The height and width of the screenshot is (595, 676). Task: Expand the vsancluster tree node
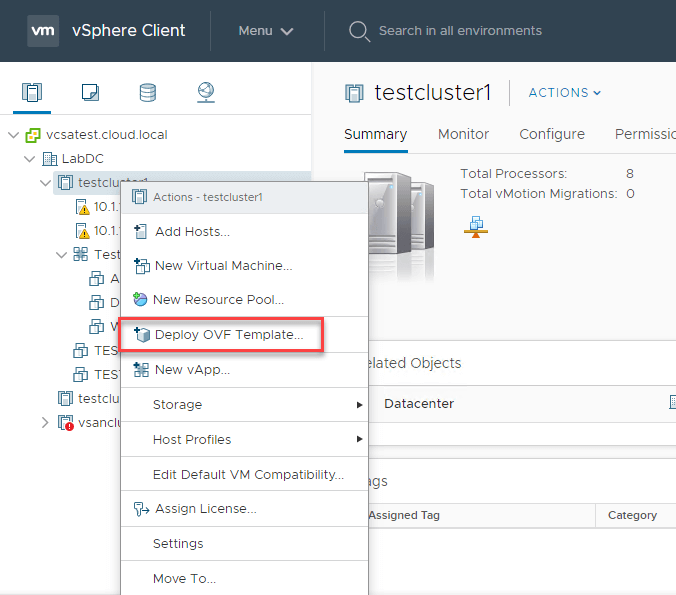(45, 423)
